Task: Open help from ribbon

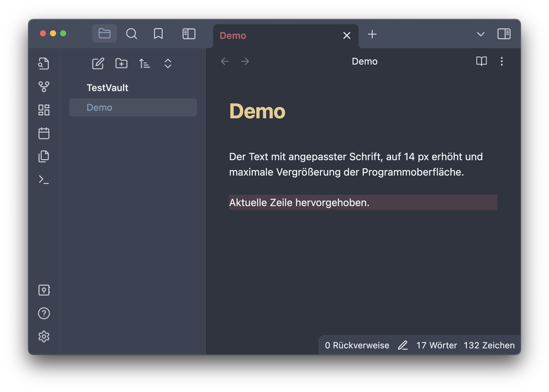Action: (x=44, y=313)
